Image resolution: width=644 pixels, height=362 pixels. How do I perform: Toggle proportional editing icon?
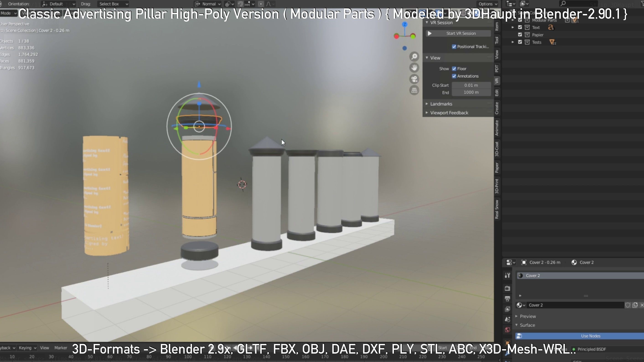tap(261, 4)
